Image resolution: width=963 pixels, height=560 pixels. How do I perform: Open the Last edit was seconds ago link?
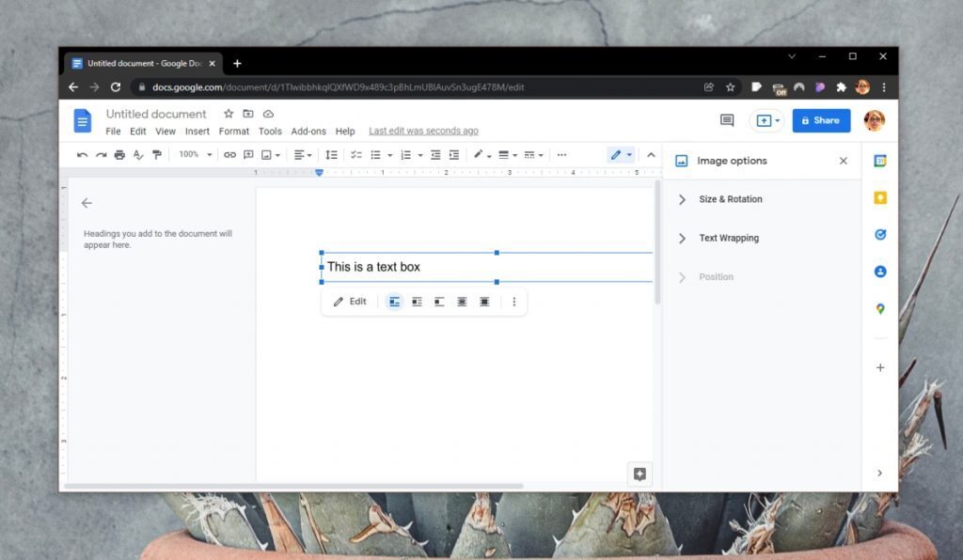[x=423, y=131]
